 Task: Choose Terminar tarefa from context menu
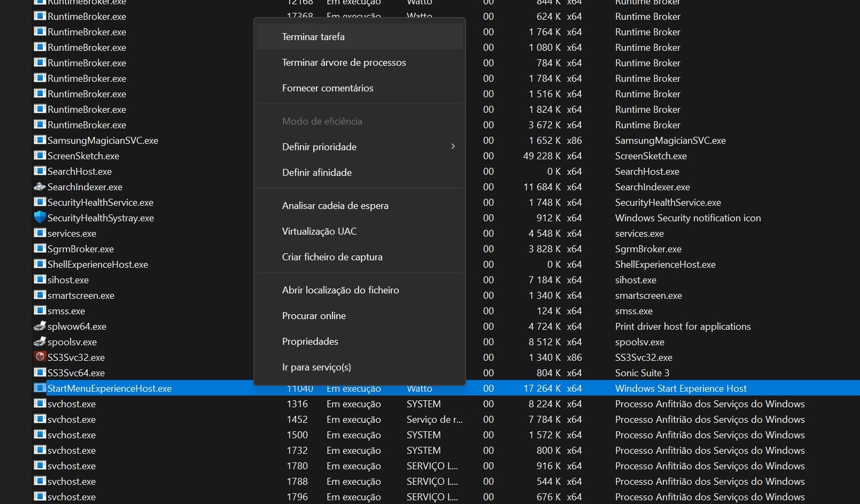tap(313, 37)
